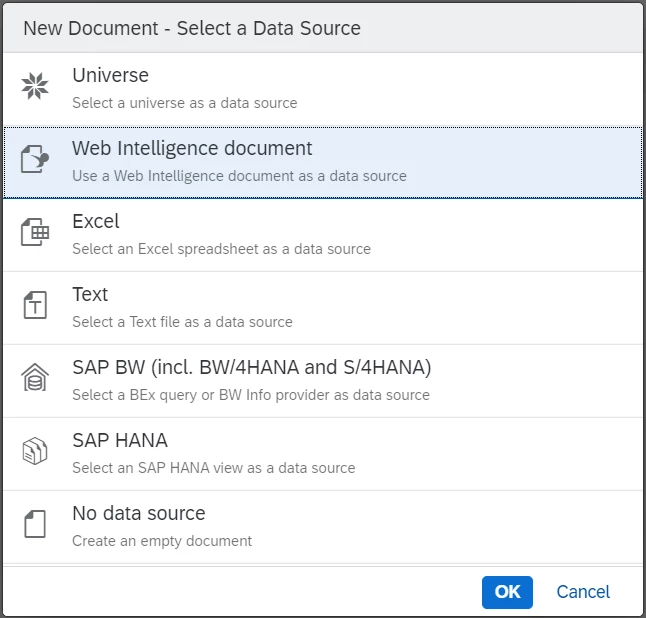Click 'Select a Text file as a data source'
This screenshot has height=618, width=646.
coord(183,322)
